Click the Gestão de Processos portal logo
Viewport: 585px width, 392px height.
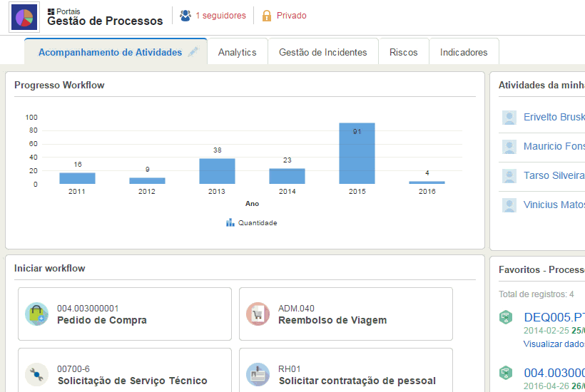24,16
